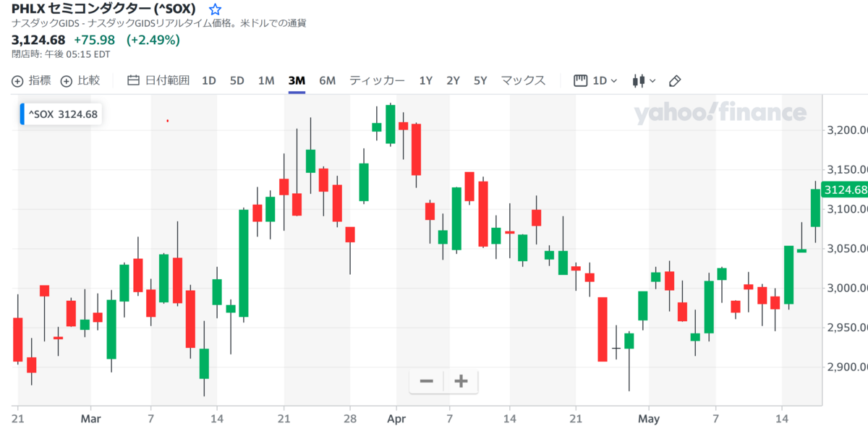Select the 1Y range tab
Screen dimensions: 868x426
point(426,80)
